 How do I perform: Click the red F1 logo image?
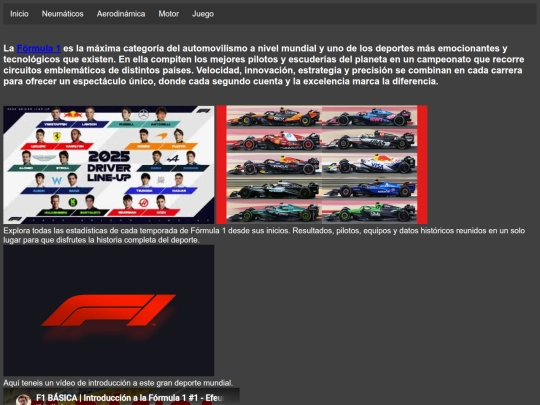pyautogui.click(x=109, y=310)
